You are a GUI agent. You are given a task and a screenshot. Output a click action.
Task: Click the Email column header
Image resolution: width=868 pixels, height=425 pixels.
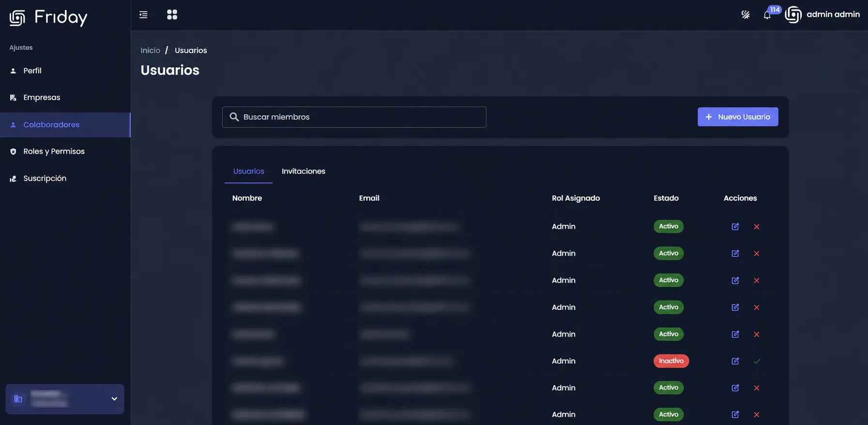click(x=369, y=198)
